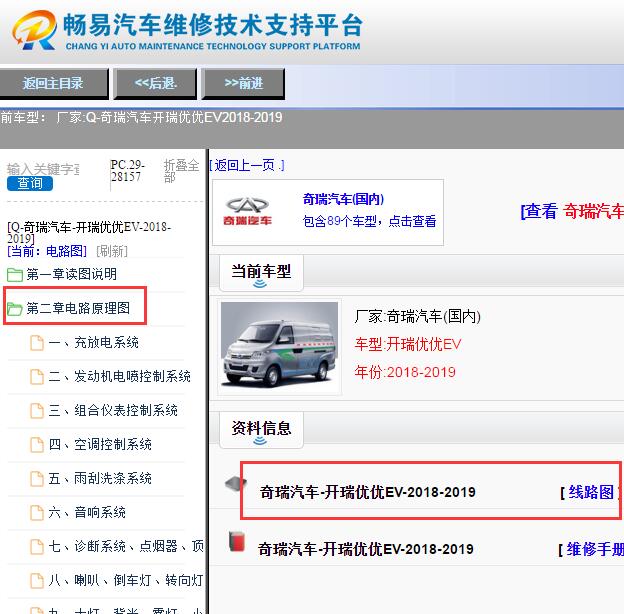Click document icon beside 音响系统

(37, 513)
